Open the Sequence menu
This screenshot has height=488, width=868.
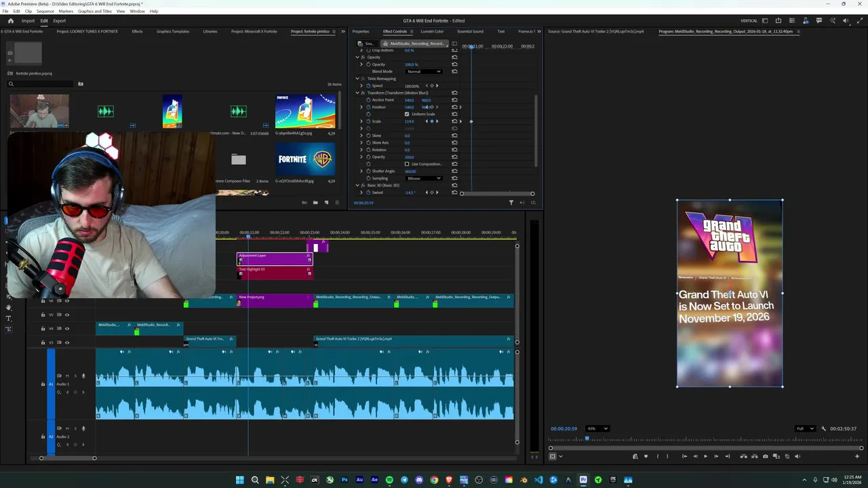tap(45, 12)
